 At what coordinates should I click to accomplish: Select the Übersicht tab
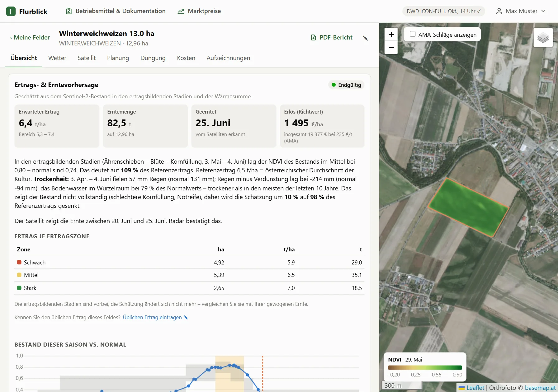pos(24,58)
